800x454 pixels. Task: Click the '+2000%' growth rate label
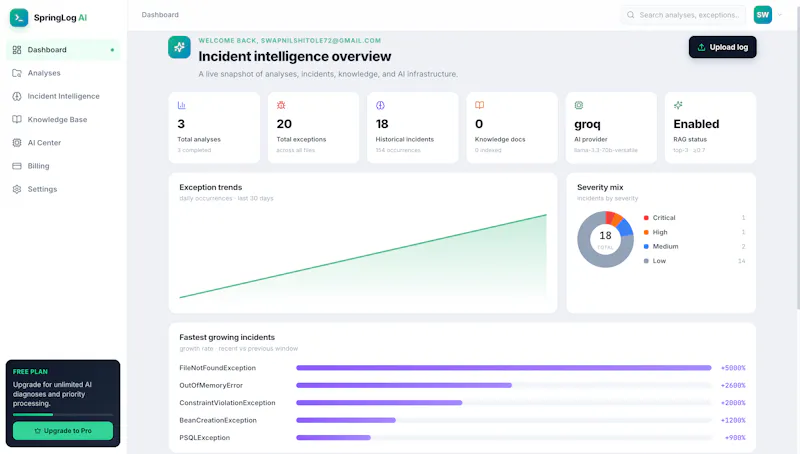[733, 402]
